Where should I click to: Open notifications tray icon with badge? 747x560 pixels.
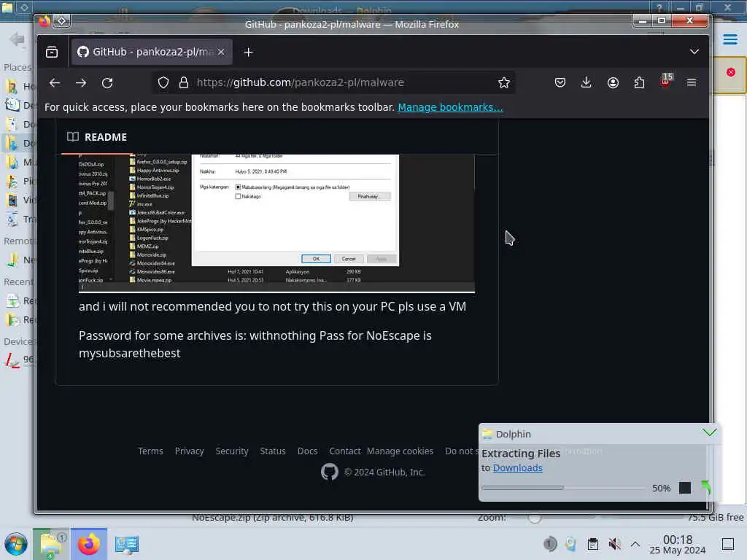[550, 544]
